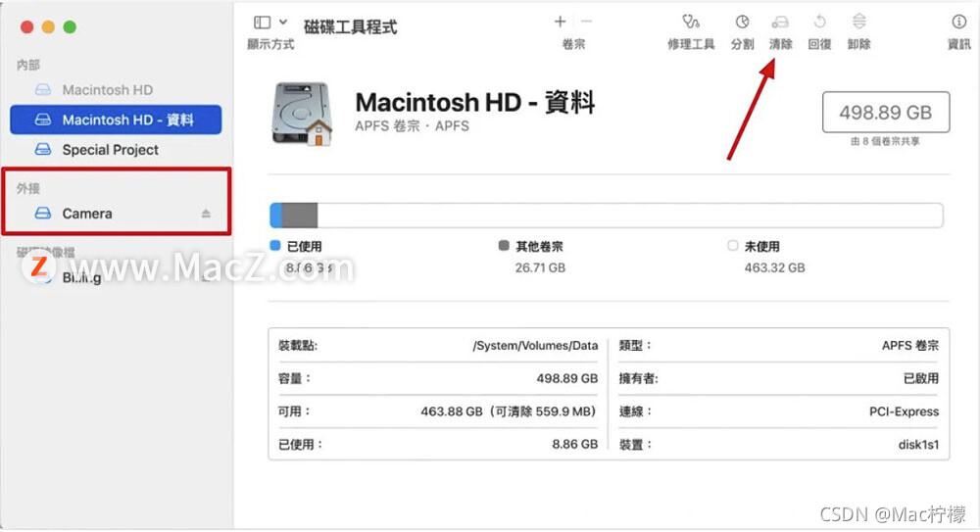Click the 擁有者 label
Screen dimensions: 980x532
coord(638,379)
